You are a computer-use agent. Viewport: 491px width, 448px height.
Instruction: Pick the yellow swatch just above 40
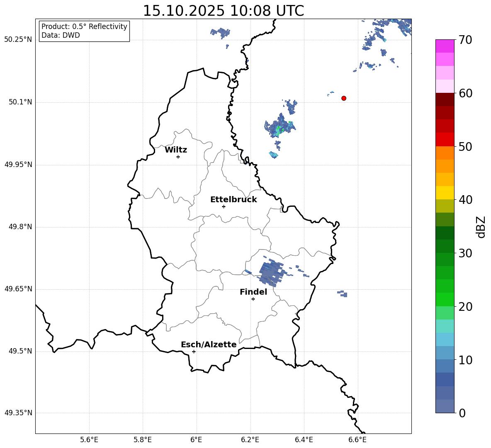[445, 193]
